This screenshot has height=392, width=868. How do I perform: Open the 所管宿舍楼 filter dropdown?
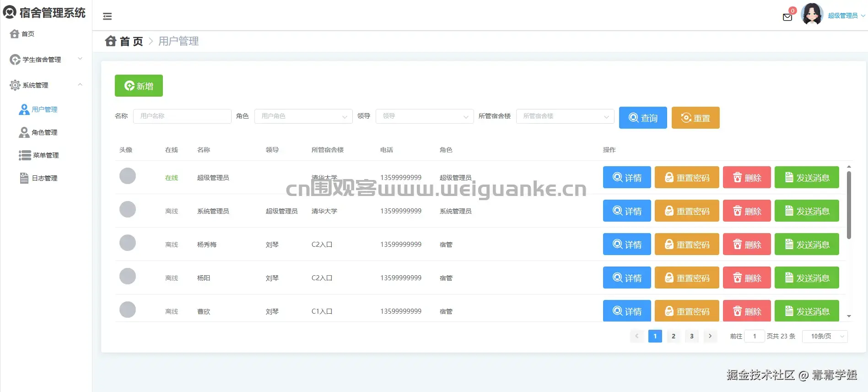point(565,116)
